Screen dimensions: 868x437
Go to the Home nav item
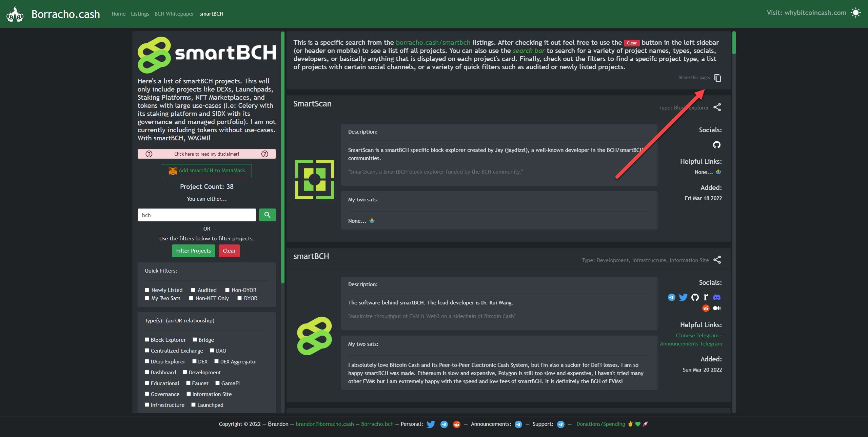[x=118, y=14]
